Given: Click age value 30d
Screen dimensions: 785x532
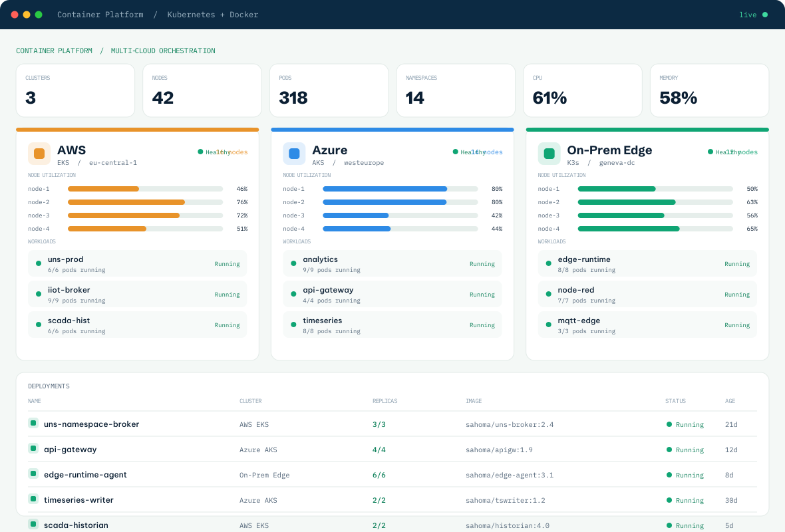Looking at the screenshot, I should pyautogui.click(x=731, y=500).
